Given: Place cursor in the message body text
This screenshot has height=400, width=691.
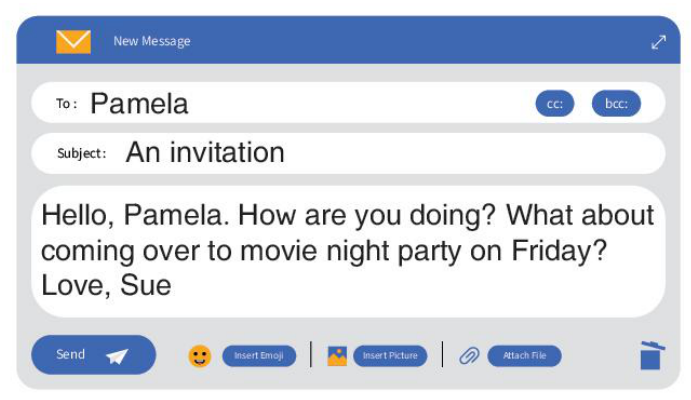Looking at the screenshot, I should tap(348, 251).
